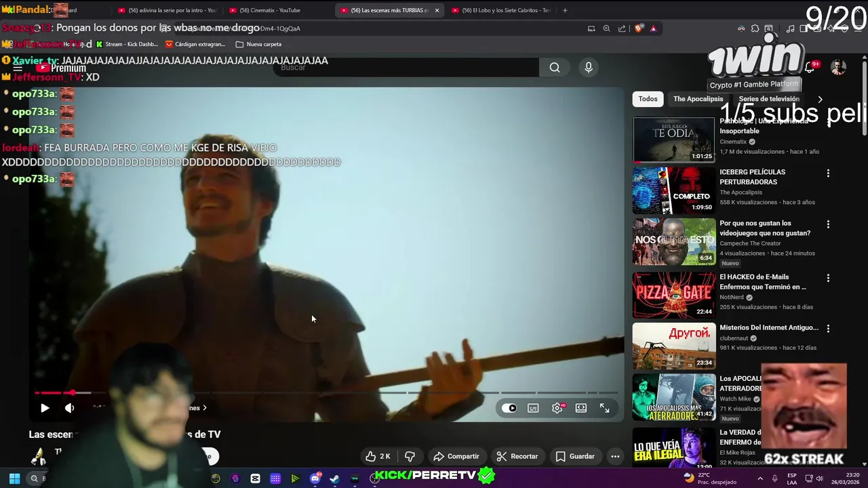
Task: Open a new browser tab
Action: click(565, 10)
